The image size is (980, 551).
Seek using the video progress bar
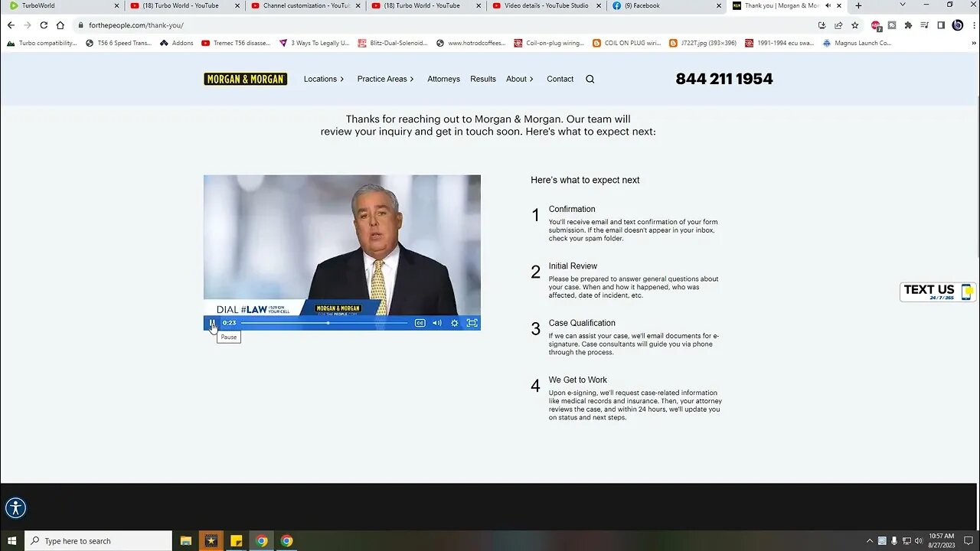[x=325, y=323]
